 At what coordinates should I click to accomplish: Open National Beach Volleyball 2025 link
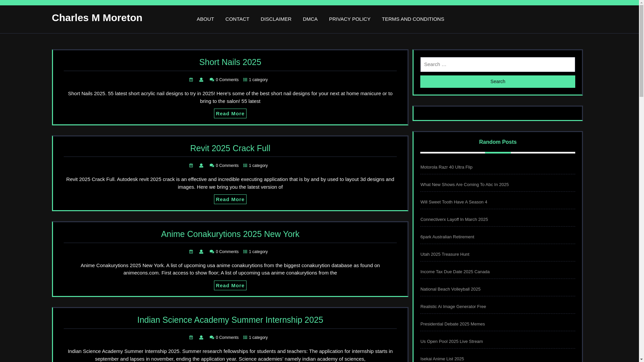pos(450,289)
